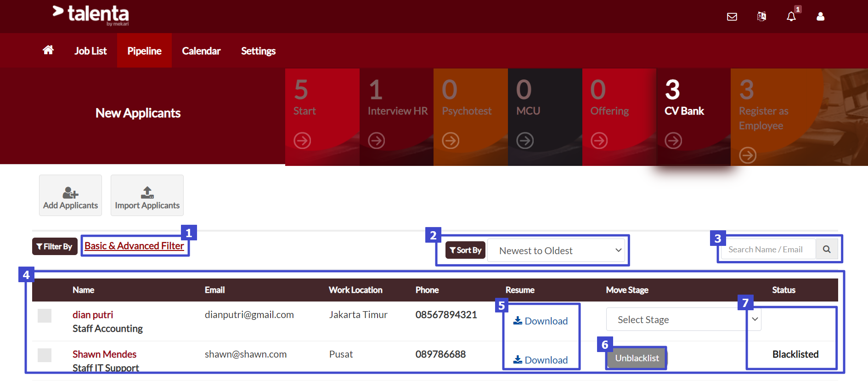Click the Add Applicants button
868x381 pixels.
(x=70, y=195)
